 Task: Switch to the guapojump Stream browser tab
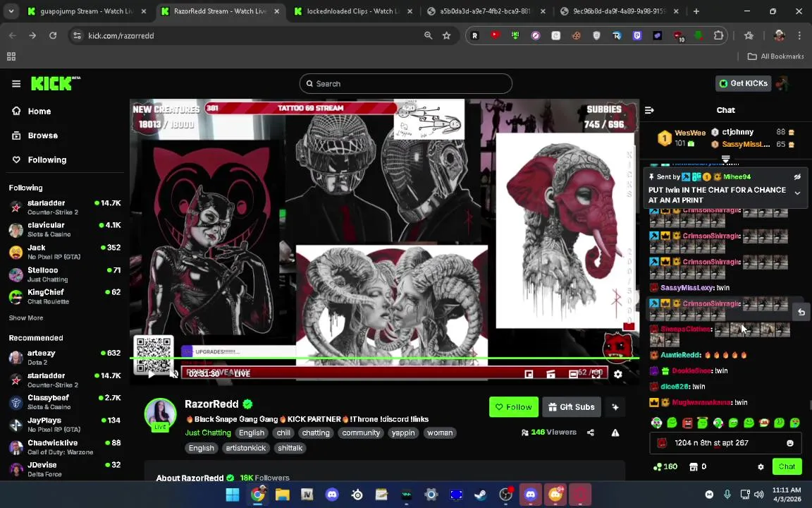coord(87,11)
